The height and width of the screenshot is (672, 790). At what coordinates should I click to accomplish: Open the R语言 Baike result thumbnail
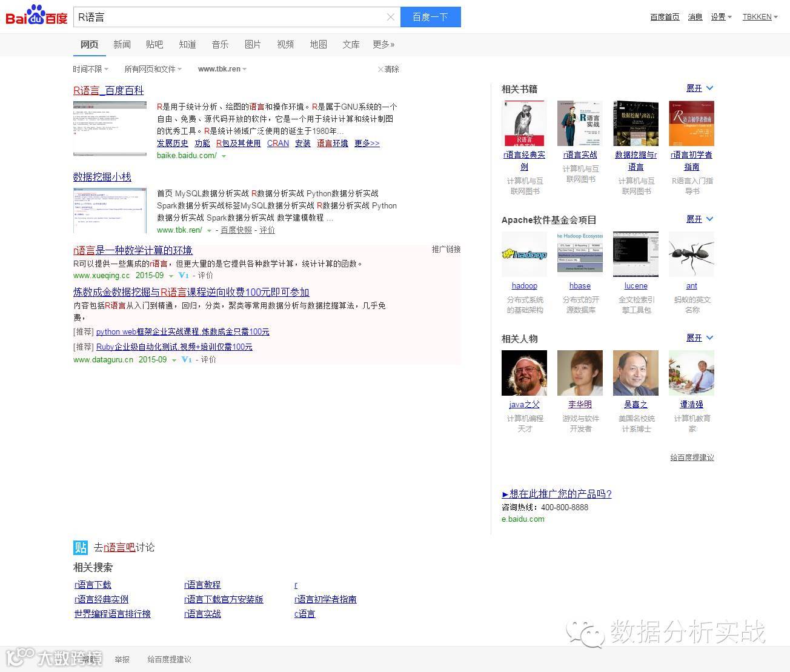click(x=110, y=129)
